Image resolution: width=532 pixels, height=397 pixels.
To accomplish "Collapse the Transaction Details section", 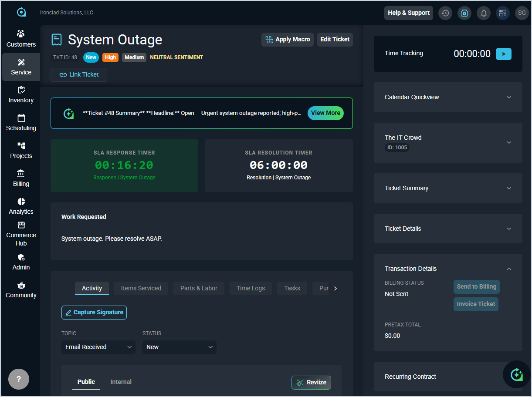I will 509,269.
